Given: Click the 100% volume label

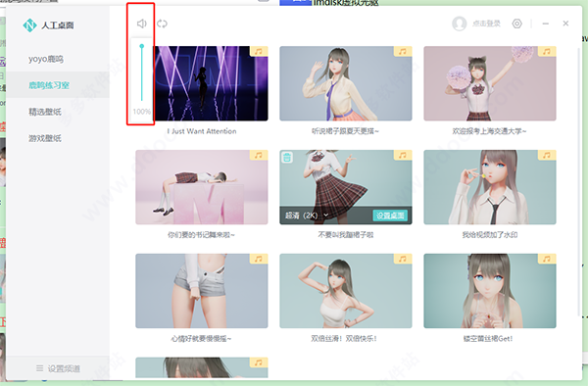Looking at the screenshot, I should 142,112.
